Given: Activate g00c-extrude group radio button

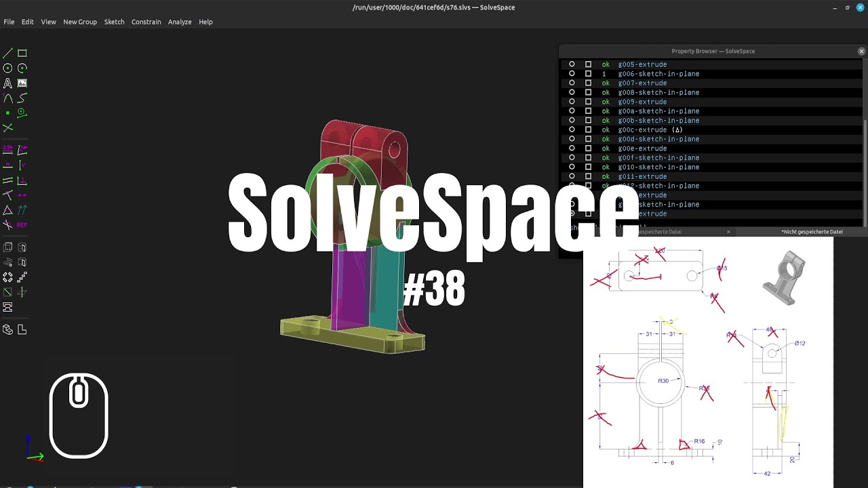Looking at the screenshot, I should (572, 129).
